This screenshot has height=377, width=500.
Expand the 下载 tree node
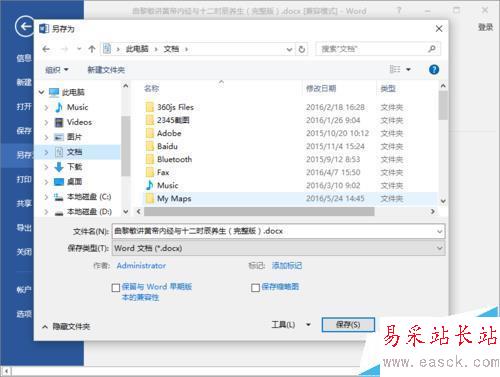click(x=46, y=167)
